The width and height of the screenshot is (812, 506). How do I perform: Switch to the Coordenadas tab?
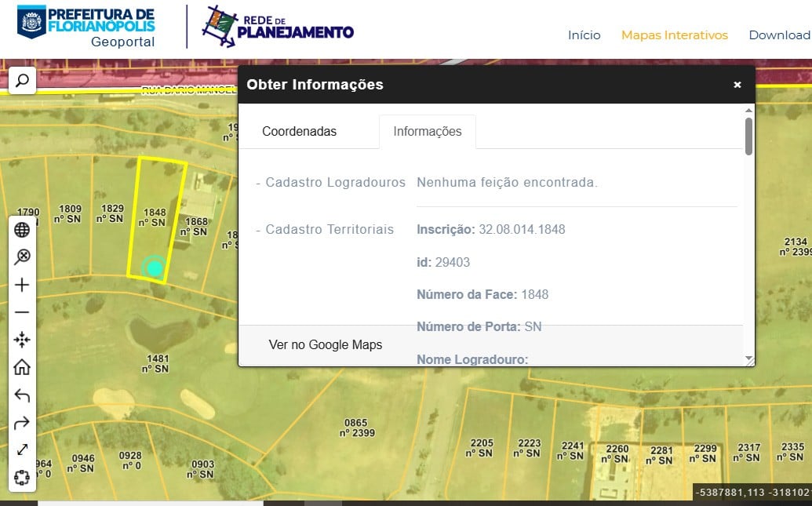(300, 132)
